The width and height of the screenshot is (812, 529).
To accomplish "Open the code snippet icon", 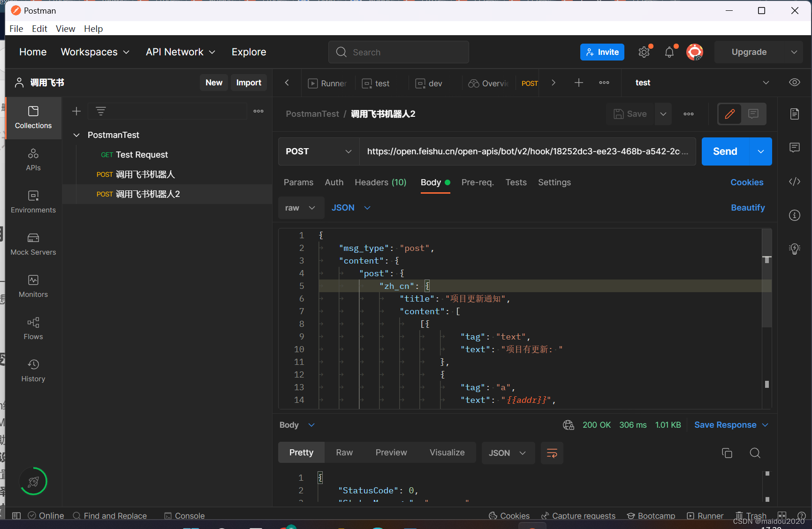I will pos(795,181).
